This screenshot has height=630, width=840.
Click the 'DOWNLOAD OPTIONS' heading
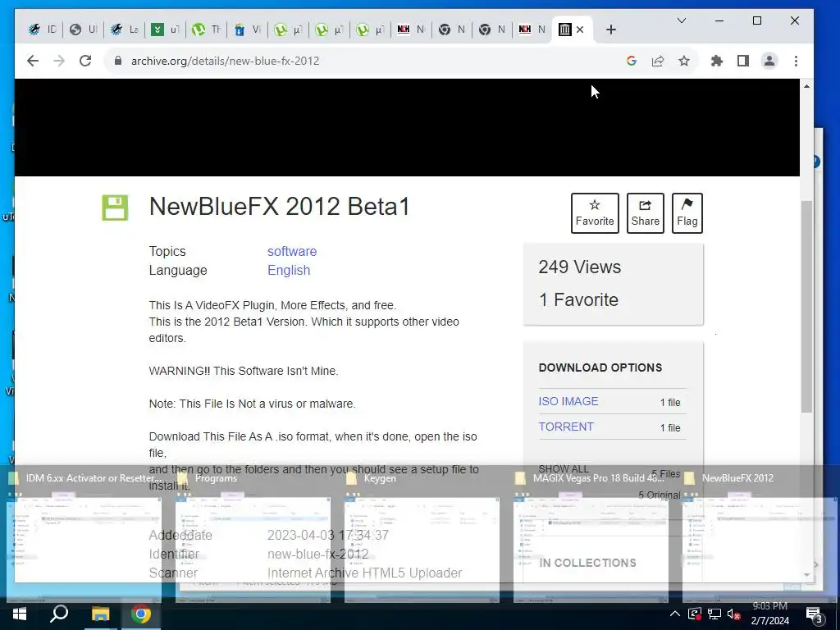point(600,367)
